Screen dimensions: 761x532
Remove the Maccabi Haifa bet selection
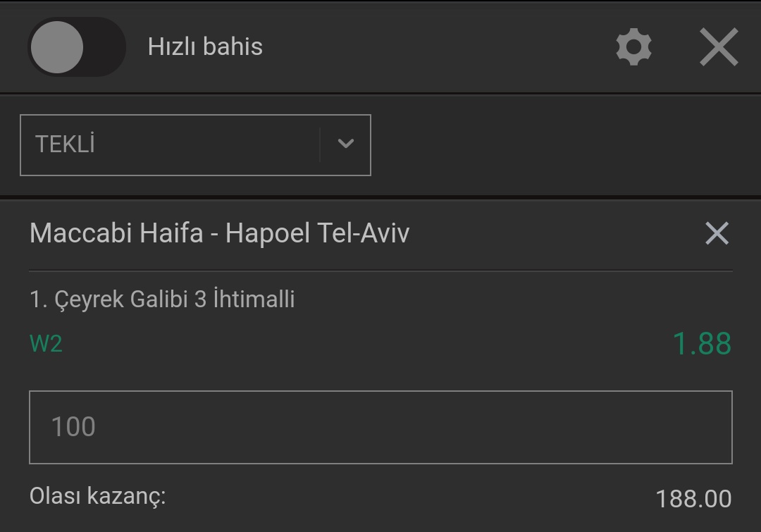(x=717, y=233)
